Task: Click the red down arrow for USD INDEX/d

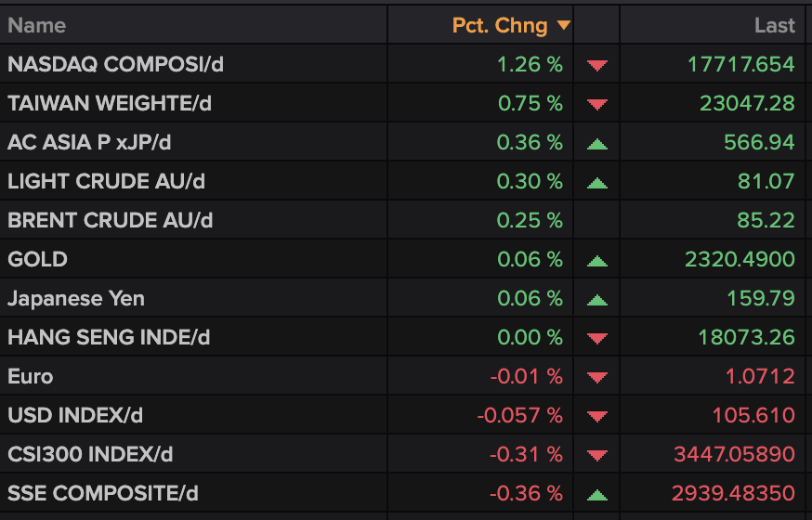Action: pyautogui.click(x=597, y=416)
